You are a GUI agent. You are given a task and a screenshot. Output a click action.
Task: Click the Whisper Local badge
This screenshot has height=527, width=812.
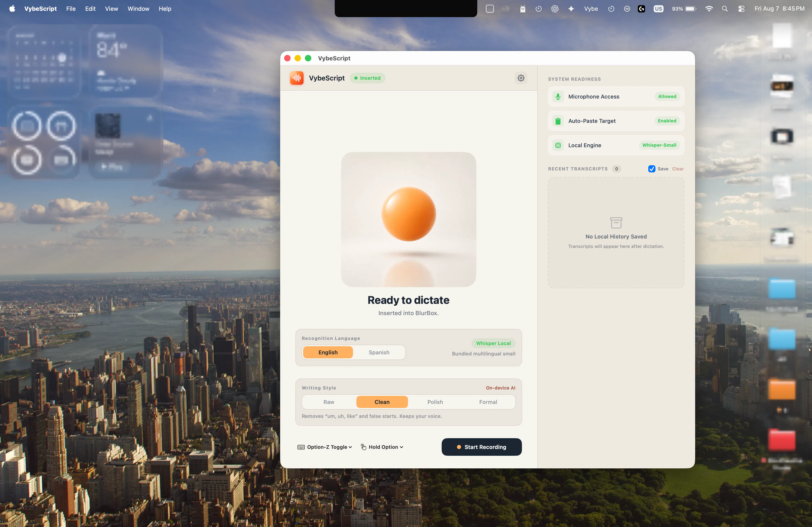(x=493, y=343)
